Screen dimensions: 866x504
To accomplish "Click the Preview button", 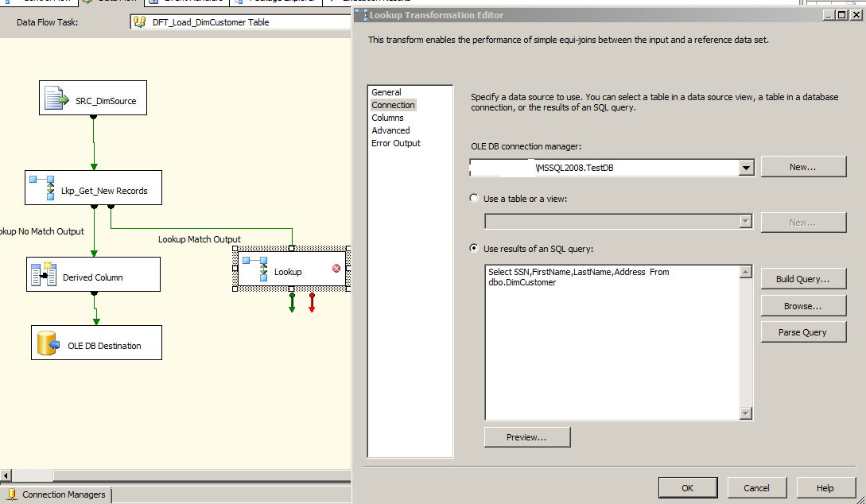I will (x=527, y=436).
